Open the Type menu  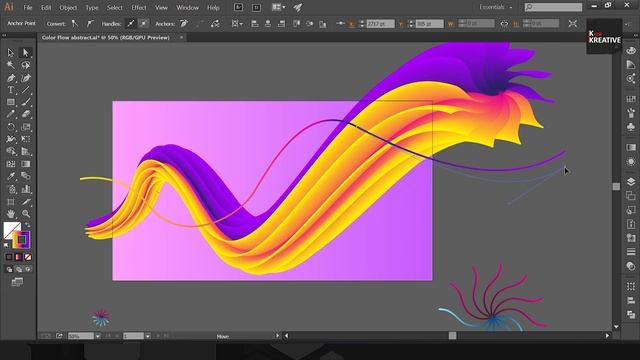tap(91, 8)
